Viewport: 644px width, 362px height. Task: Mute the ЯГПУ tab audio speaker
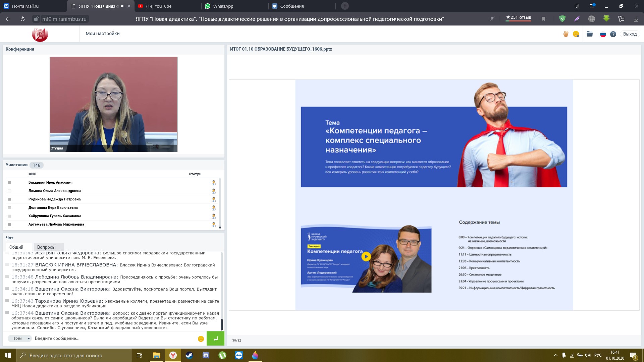(x=122, y=6)
